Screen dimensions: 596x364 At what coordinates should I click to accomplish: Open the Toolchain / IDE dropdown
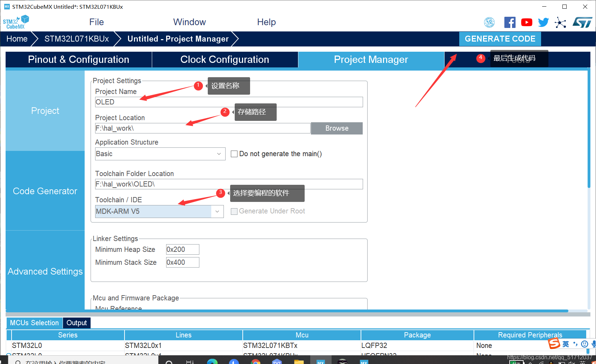click(x=159, y=211)
